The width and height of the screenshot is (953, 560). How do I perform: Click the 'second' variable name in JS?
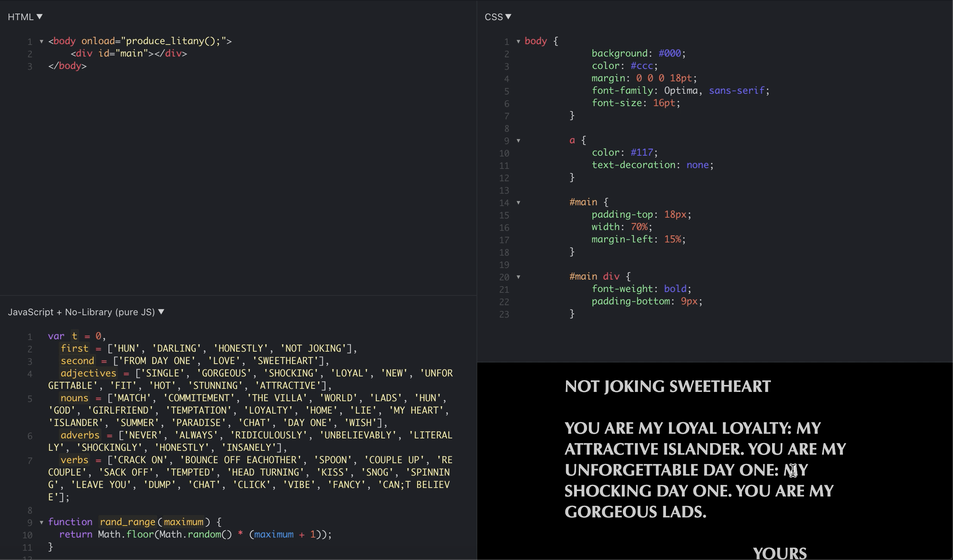click(77, 361)
